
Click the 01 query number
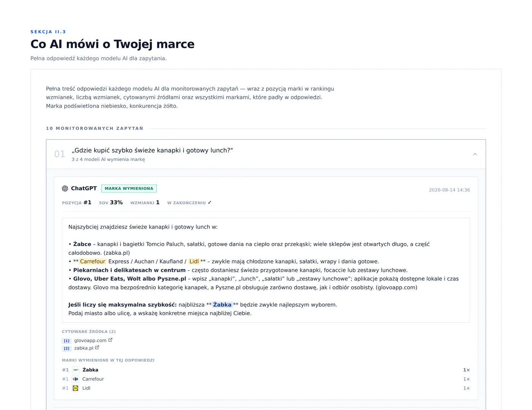point(60,154)
